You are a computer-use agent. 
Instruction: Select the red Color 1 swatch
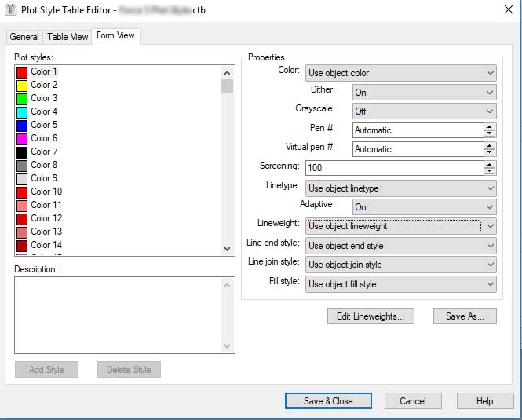22,71
